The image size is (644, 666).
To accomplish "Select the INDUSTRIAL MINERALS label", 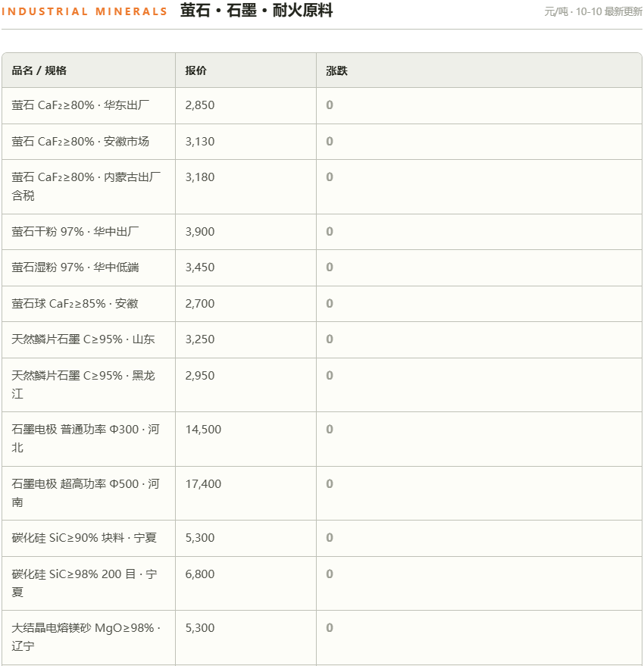I will (85, 11).
